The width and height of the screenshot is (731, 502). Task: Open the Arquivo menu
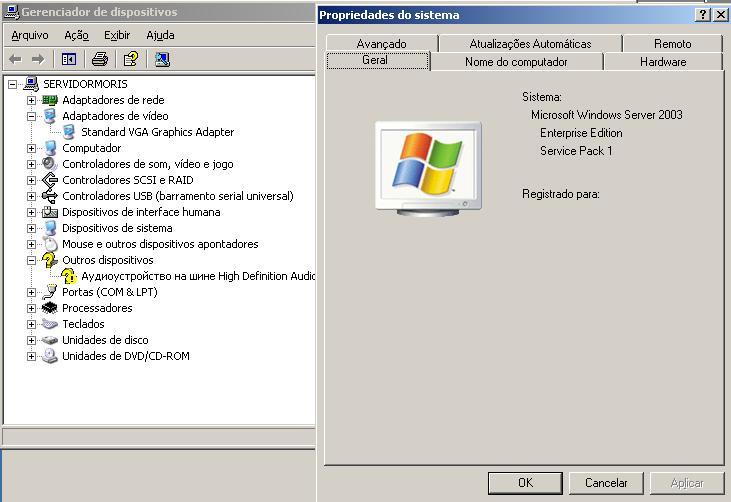[x=30, y=35]
